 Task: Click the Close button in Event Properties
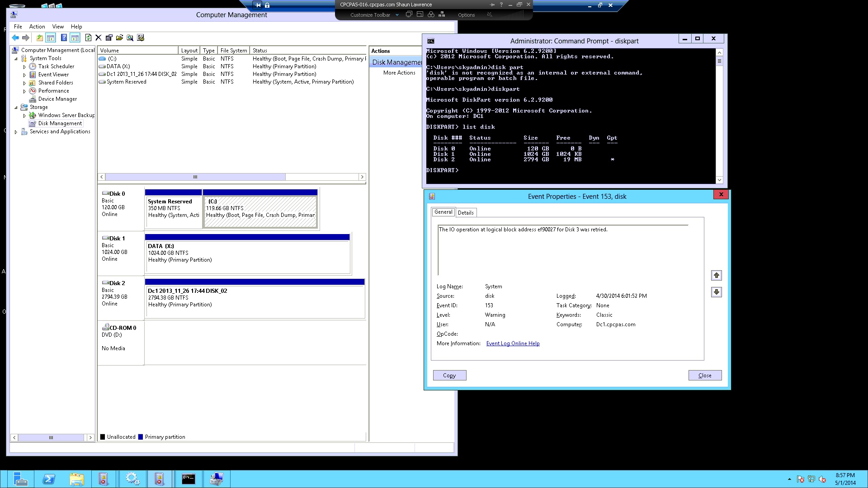pos(705,375)
